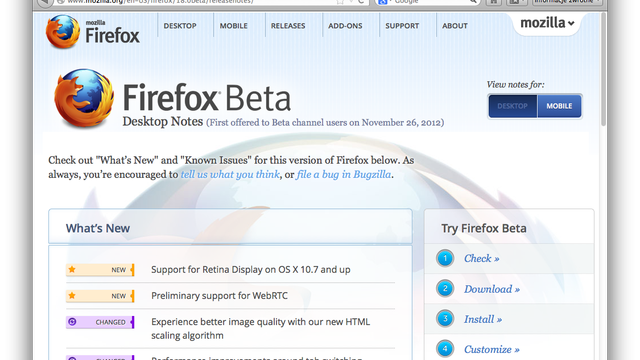The height and width of the screenshot is (360, 640).
Task: Click step 3 circle next to Install
Action: click(445, 319)
